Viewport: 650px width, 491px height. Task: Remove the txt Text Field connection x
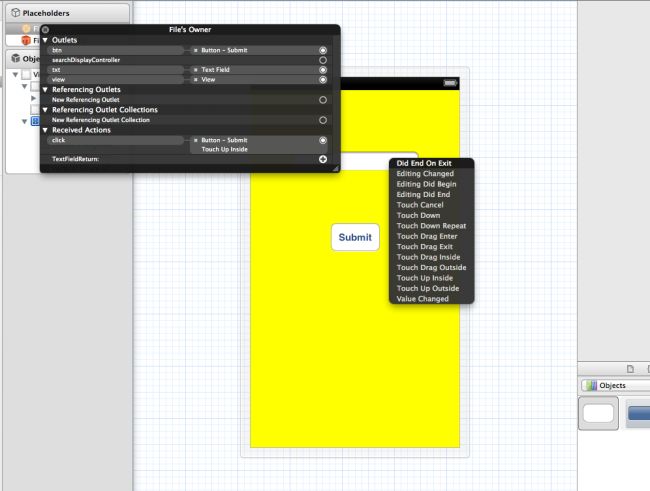click(196, 70)
